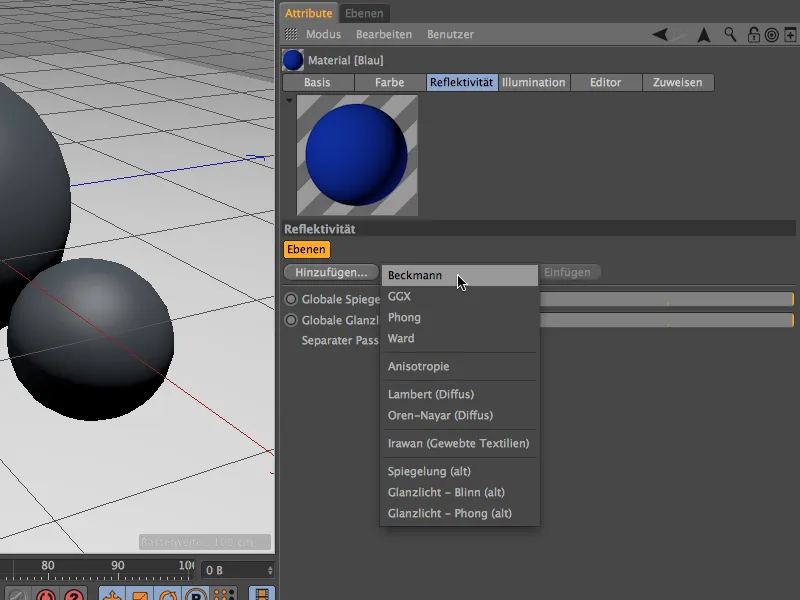Toggle Globale Glanzlicht animation dot
Screen dimensions: 800x600
tap(291, 320)
